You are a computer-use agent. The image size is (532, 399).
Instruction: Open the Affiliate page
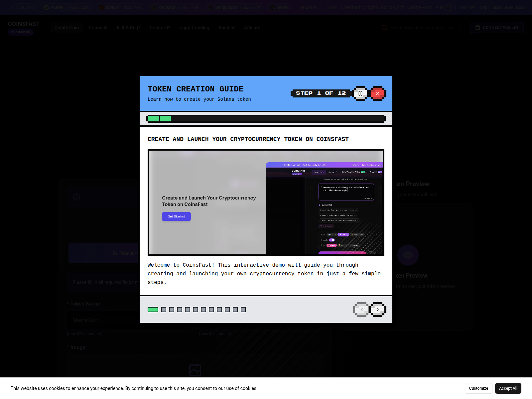click(252, 28)
